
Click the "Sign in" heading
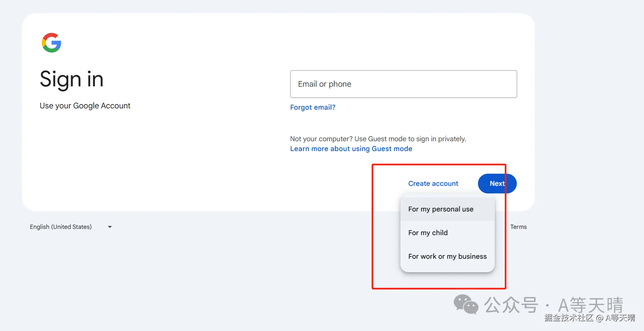[x=72, y=79]
